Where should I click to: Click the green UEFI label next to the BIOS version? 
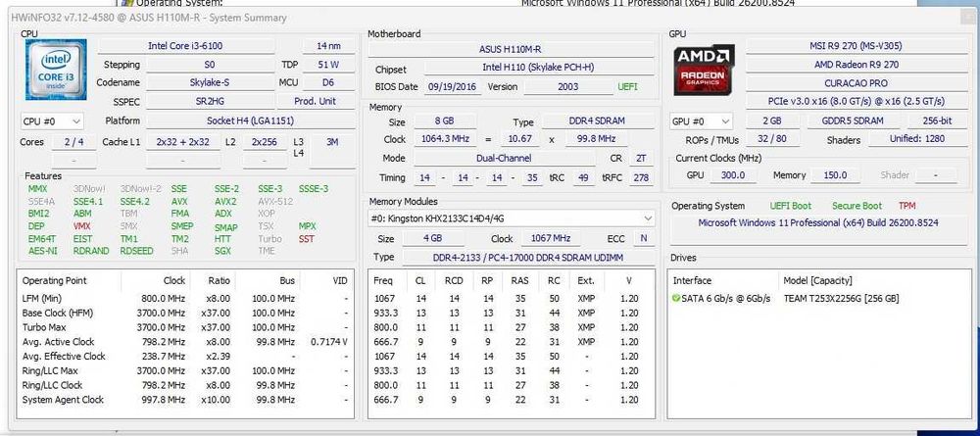coord(627,87)
